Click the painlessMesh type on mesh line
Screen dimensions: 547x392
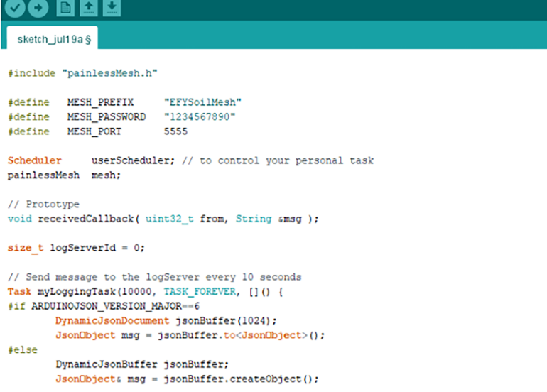pos(43,175)
